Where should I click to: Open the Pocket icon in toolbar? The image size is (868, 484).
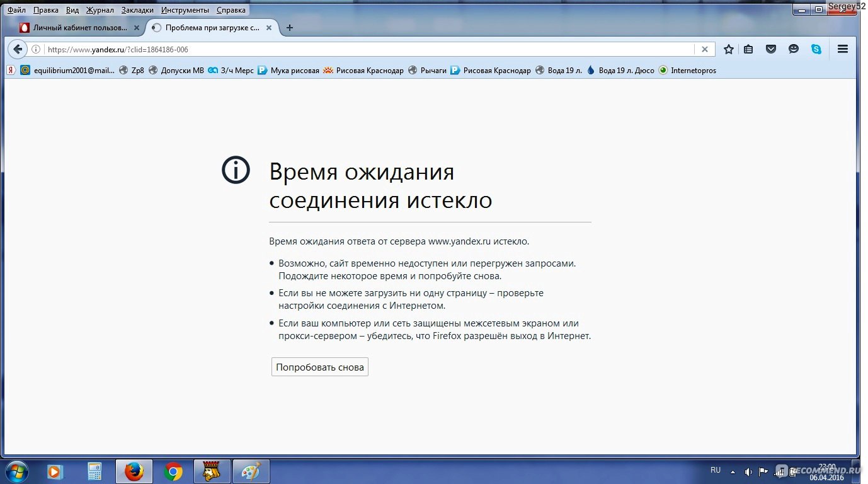771,49
